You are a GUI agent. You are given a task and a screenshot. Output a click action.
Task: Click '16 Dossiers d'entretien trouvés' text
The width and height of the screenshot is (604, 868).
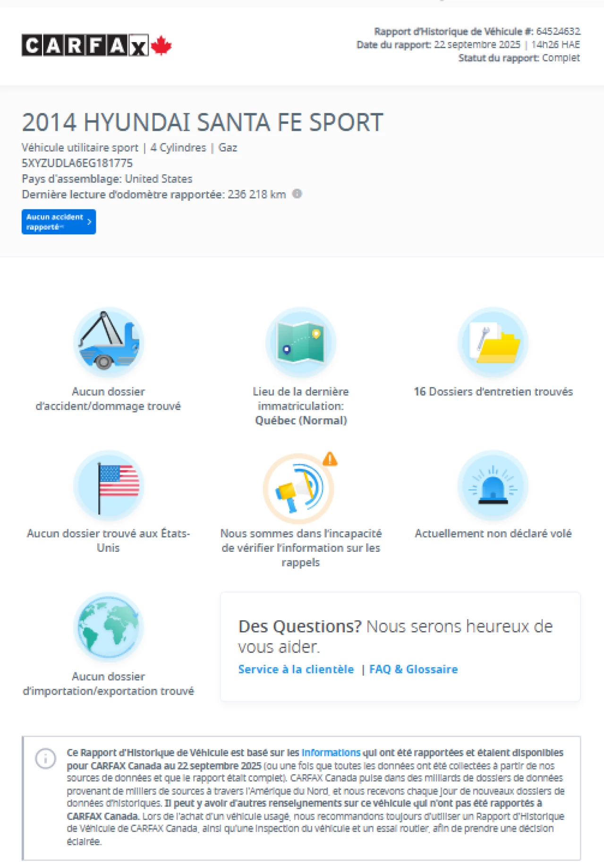pyautogui.click(x=493, y=392)
